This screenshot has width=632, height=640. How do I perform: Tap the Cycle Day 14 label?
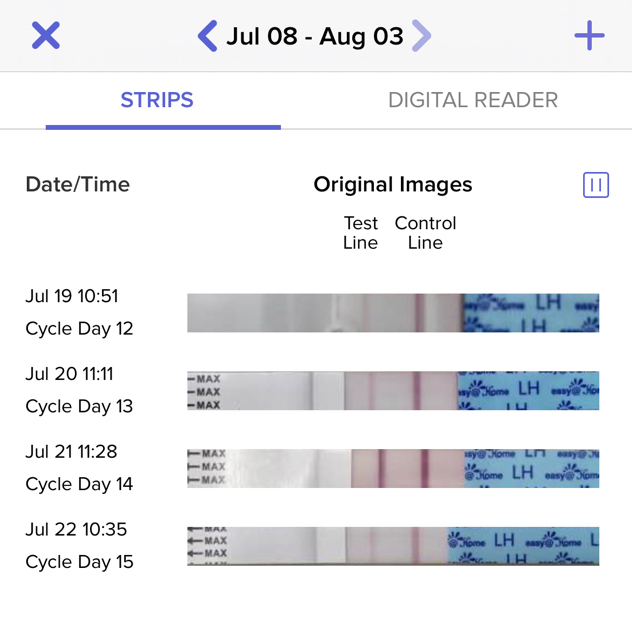coord(79,484)
